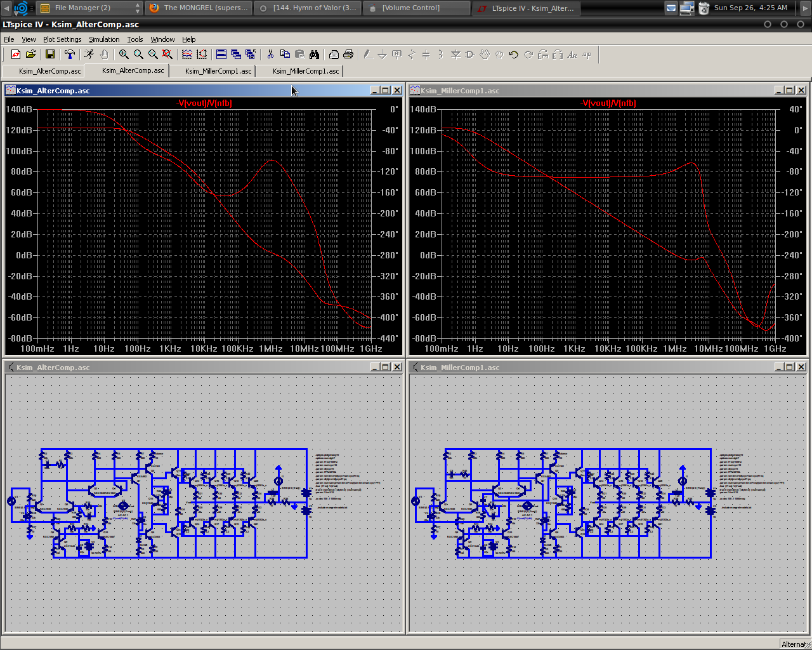This screenshot has height=650, width=812.
Task: Click the Zoom Out magnifier icon
Action: click(x=153, y=55)
